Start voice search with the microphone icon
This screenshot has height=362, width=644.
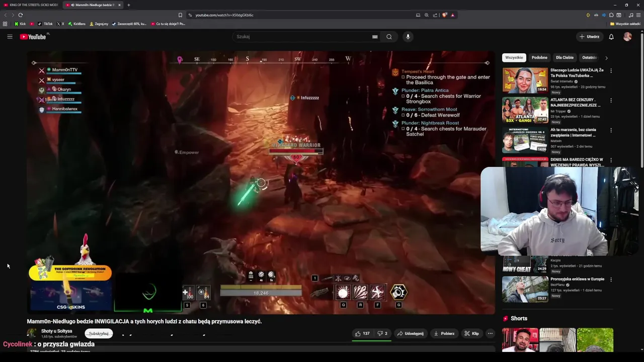(408, 37)
